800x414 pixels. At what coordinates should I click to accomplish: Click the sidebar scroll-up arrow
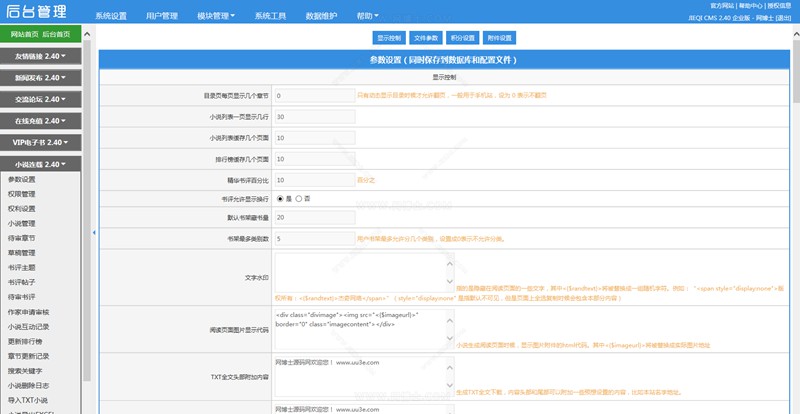pos(86,35)
